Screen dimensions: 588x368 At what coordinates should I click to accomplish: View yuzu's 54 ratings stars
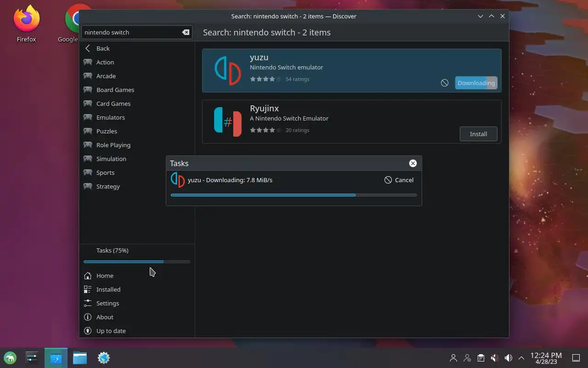pos(266,79)
